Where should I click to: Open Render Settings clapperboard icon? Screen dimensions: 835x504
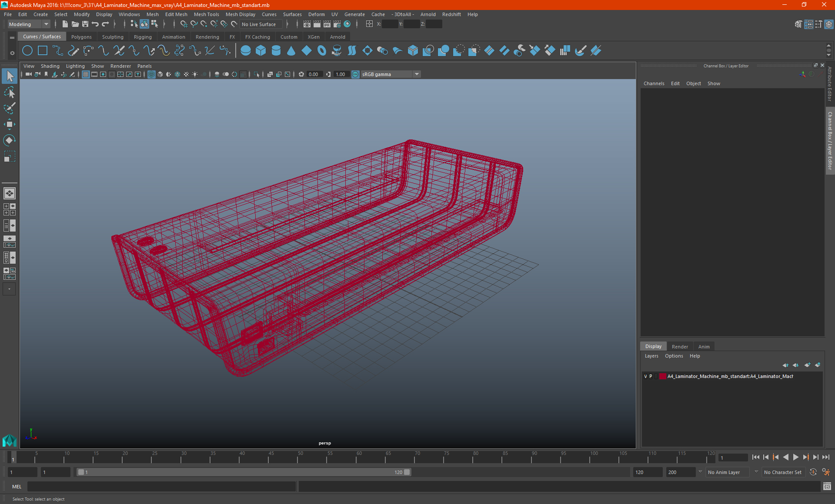[337, 24]
